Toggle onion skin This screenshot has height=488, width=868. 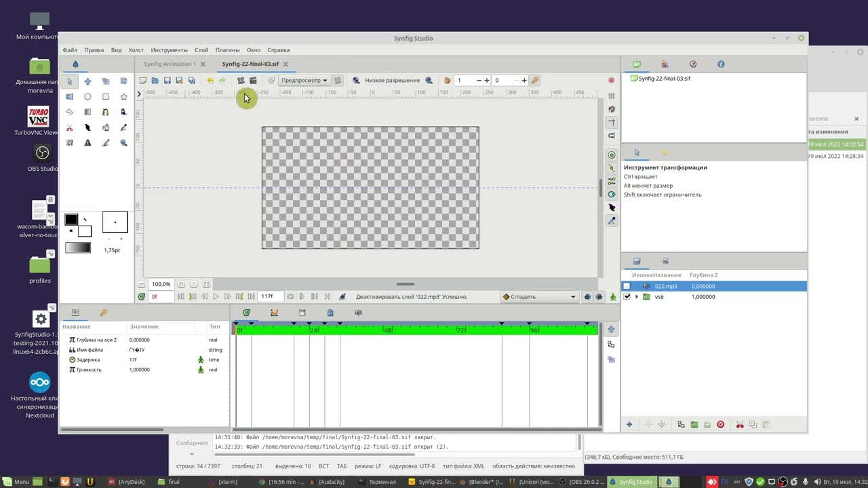pyautogui.click(x=447, y=81)
